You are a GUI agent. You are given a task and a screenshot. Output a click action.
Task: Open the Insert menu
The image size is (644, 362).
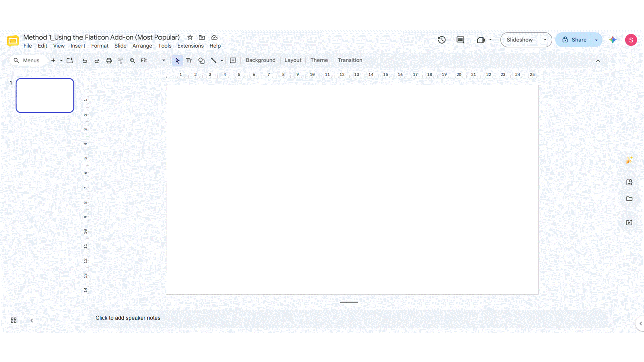pos(78,46)
